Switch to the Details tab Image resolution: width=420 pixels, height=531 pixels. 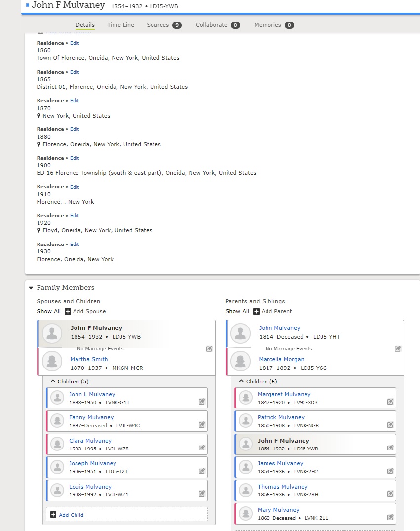(85, 25)
